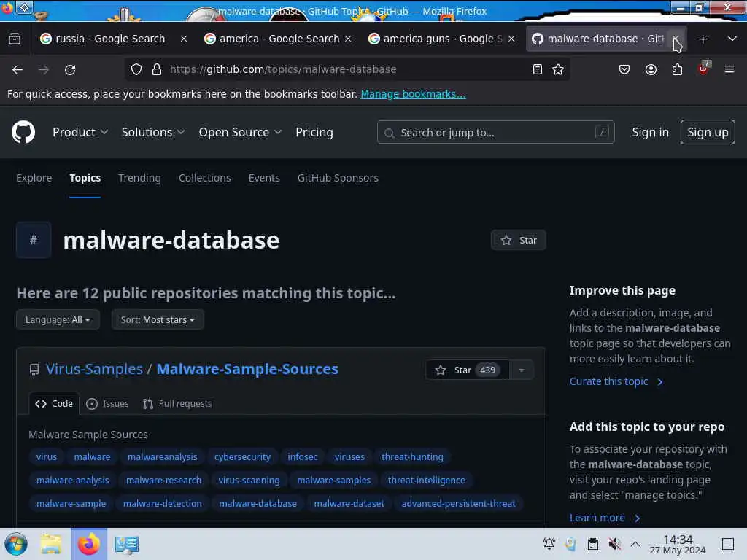Image resolution: width=747 pixels, height=560 pixels.
Task: Open the Events navigation tab
Action: point(264,178)
